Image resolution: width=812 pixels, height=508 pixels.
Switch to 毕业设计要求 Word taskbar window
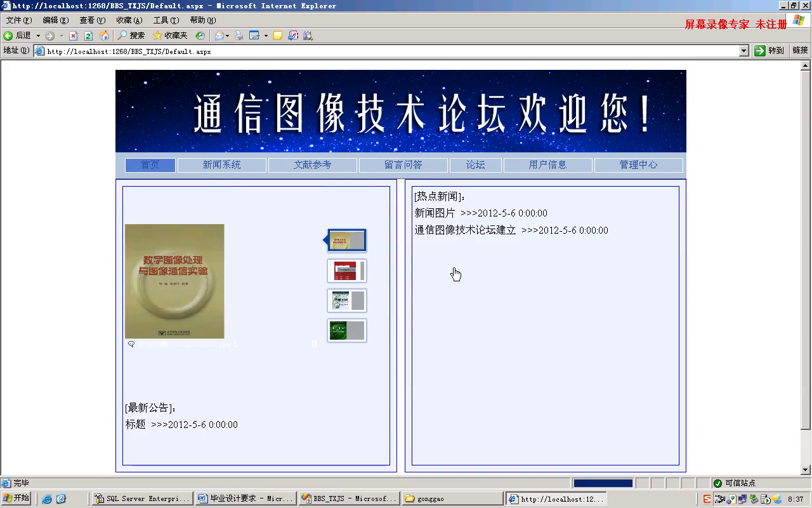tap(246, 499)
